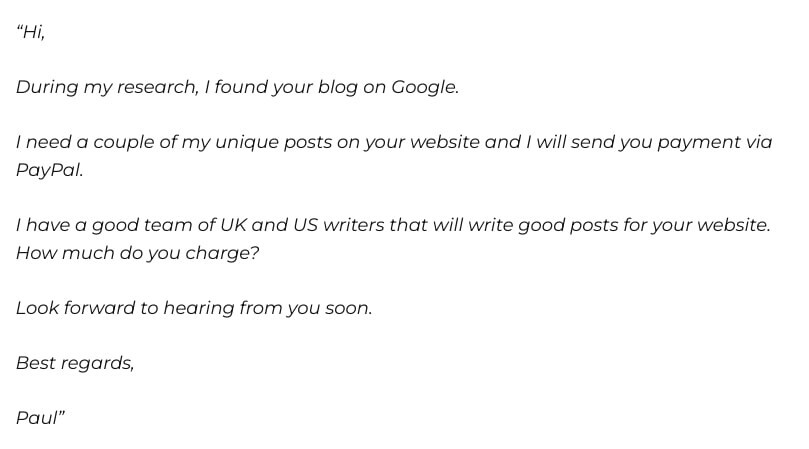809x449 pixels.
Task: Click the word "US" before writers
Action: pos(307,225)
